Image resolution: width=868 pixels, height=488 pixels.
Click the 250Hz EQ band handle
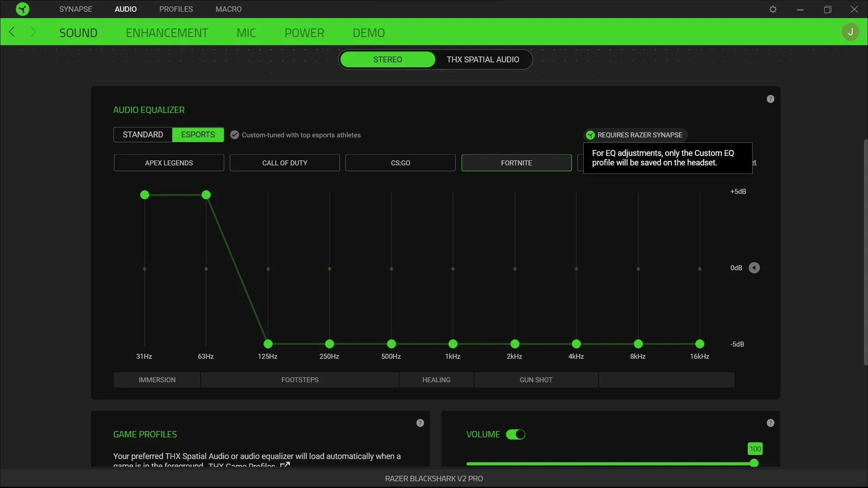pyautogui.click(x=330, y=344)
